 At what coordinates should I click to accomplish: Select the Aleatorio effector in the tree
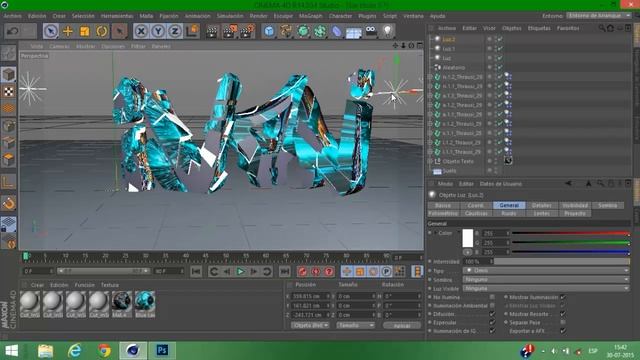(453, 67)
